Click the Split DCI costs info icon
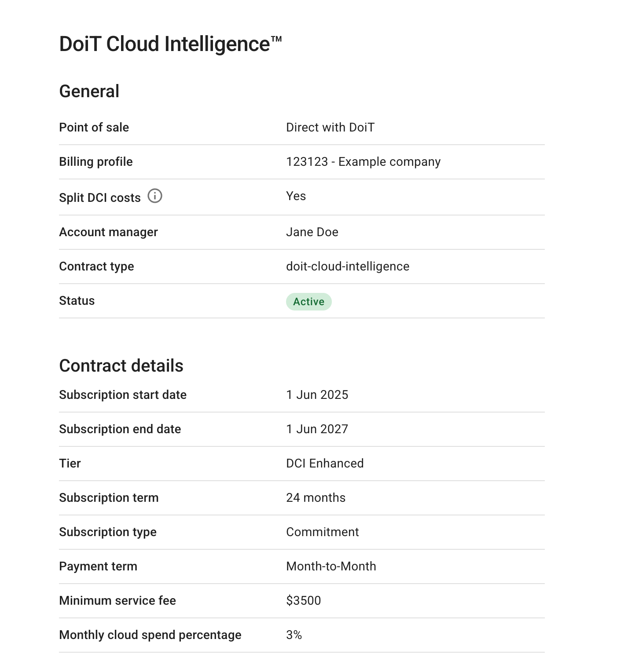The height and width of the screenshot is (672, 617). [x=155, y=196]
